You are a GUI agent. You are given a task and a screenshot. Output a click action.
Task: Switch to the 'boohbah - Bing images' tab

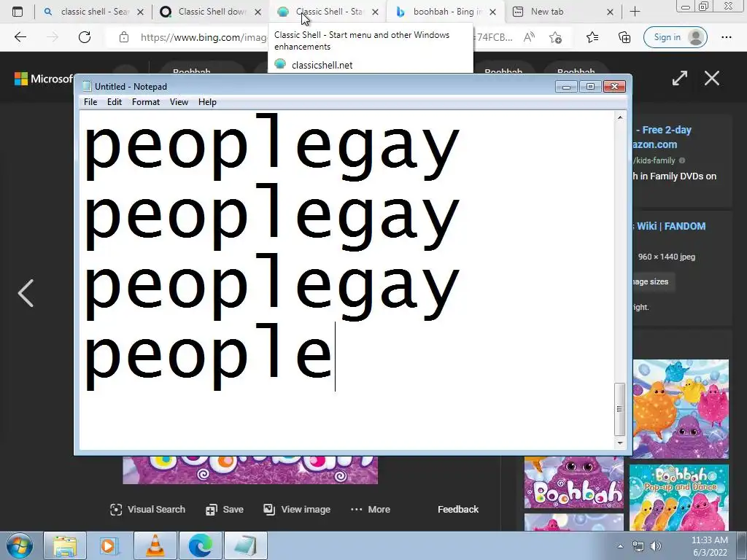pyautogui.click(x=445, y=12)
